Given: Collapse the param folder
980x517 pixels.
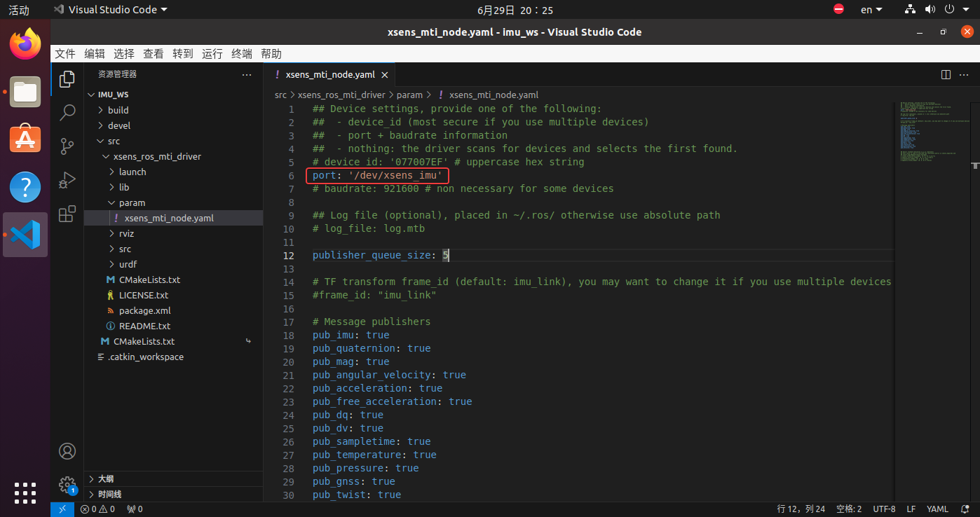Looking at the screenshot, I should 111,202.
